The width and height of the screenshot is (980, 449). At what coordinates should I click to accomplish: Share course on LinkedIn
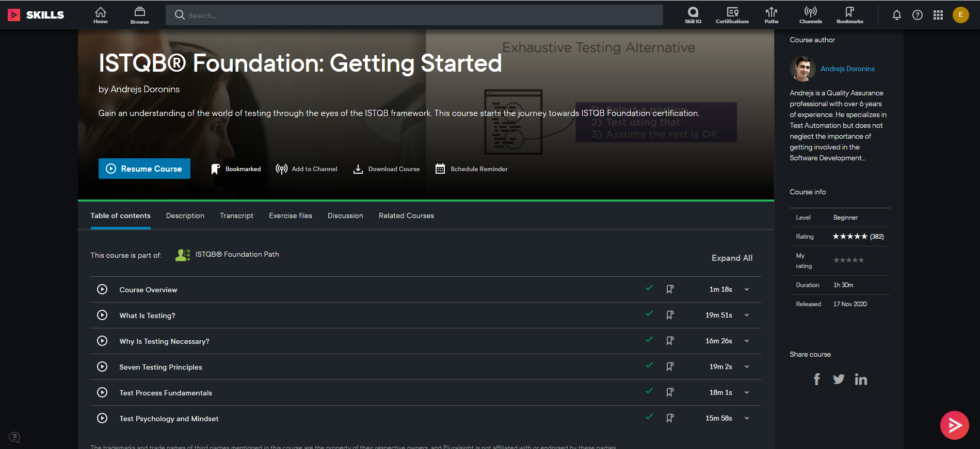(x=861, y=379)
